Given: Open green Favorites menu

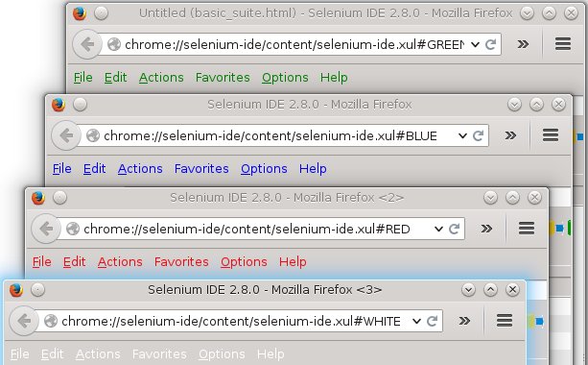Looking at the screenshot, I should point(223,78).
